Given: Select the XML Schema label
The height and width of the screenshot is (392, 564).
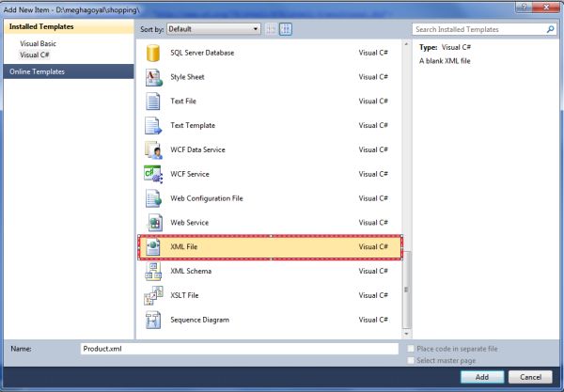Looking at the screenshot, I should tap(191, 271).
